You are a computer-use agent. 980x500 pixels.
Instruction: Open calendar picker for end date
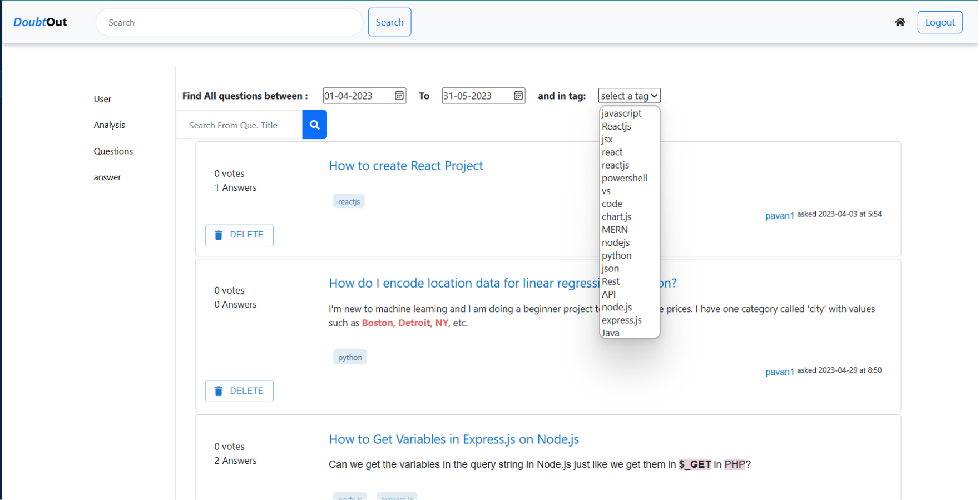(518, 96)
